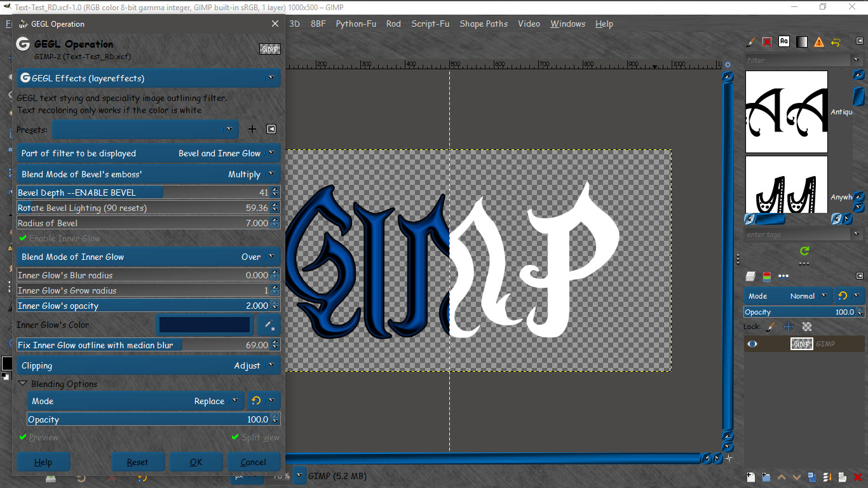Open the Script-Fu menu
The width and height of the screenshot is (868, 488).
coord(430,24)
